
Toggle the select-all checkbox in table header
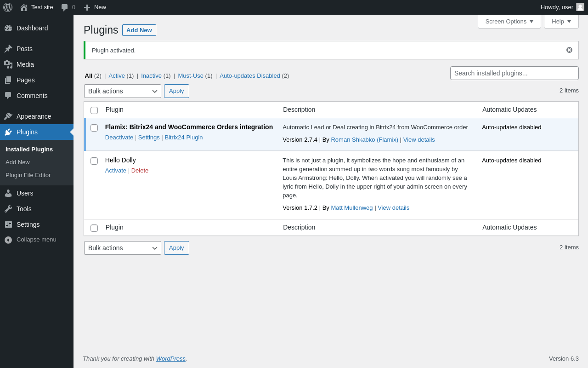94,110
